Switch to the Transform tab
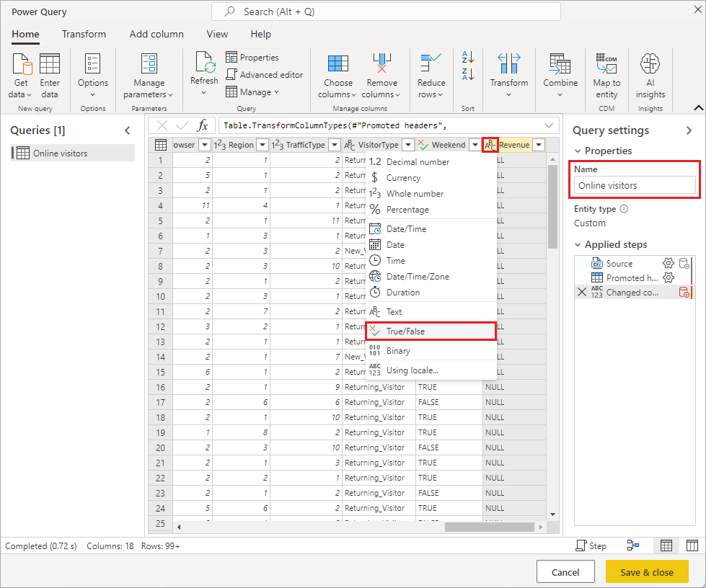 [x=84, y=34]
